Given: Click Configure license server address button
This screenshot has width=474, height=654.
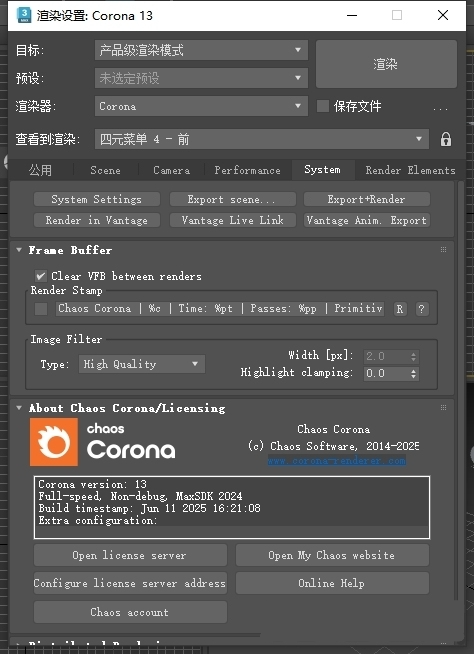Looking at the screenshot, I should pyautogui.click(x=130, y=583).
